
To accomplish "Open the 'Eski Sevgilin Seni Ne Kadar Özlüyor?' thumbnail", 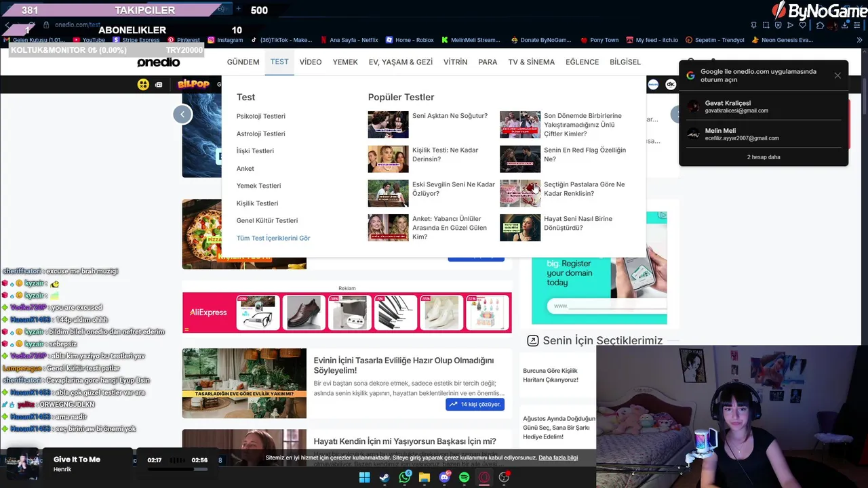I will 388,193.
